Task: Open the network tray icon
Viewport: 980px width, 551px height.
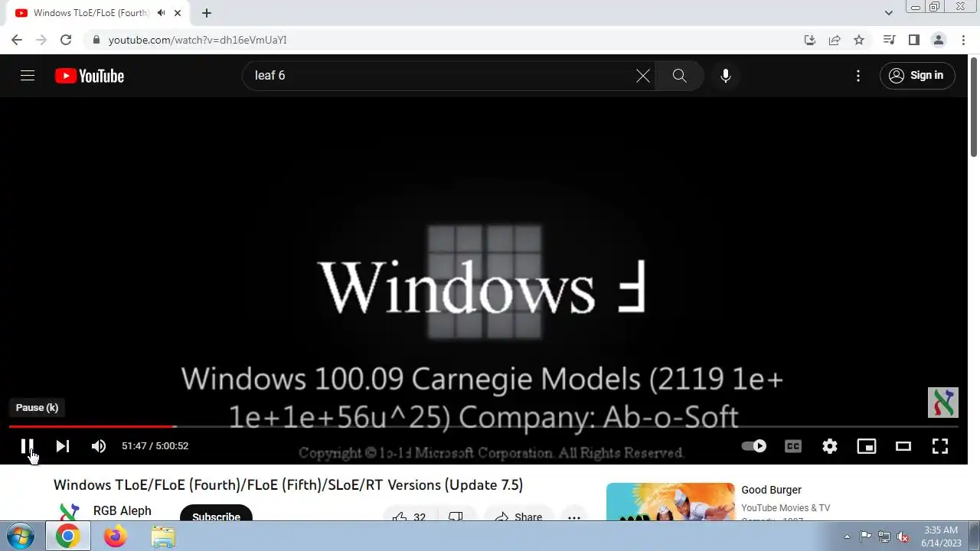Action: click(x=884, y=536)
